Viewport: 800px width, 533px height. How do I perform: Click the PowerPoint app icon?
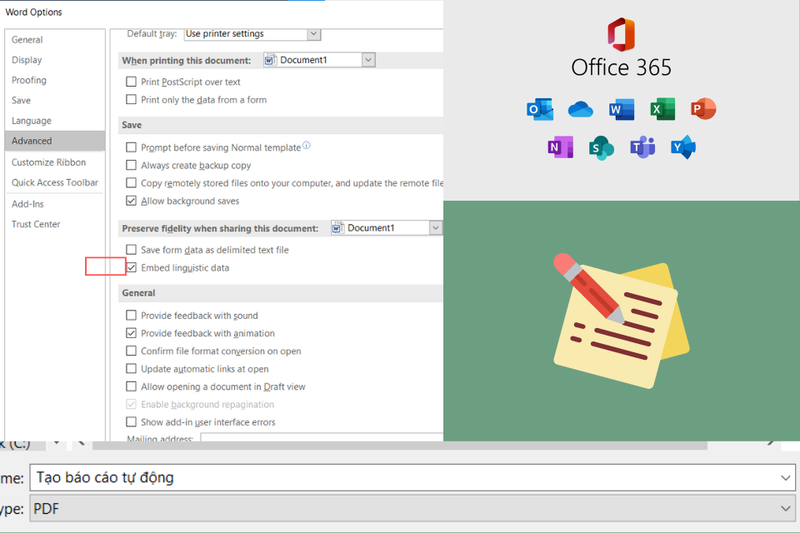pos(703,109)
